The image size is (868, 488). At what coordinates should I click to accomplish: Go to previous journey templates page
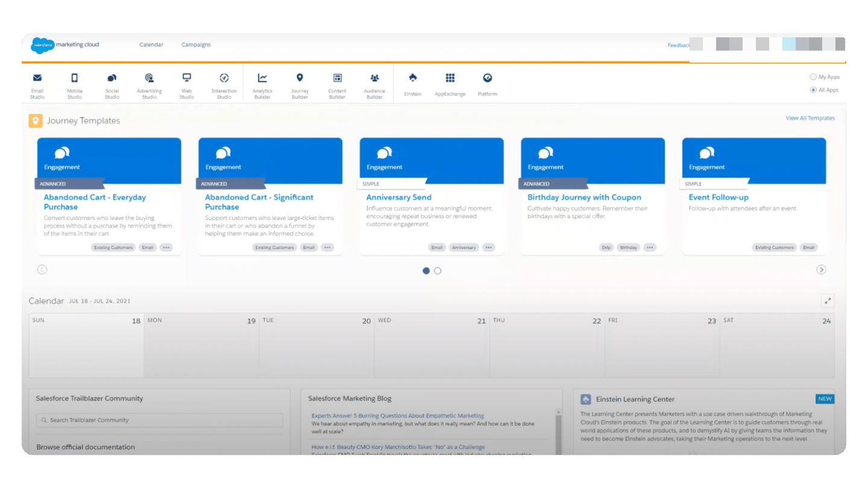coord(42,270)
